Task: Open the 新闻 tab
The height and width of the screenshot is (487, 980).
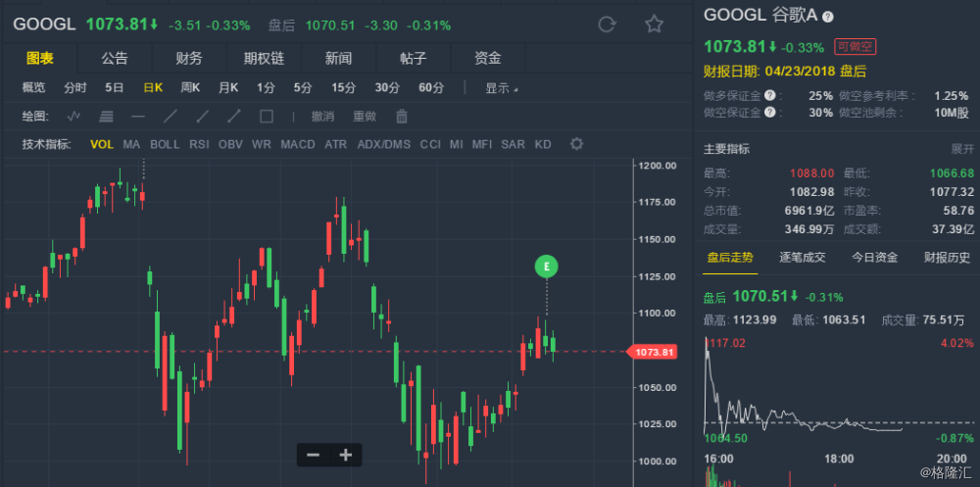Action: (338, 58)
